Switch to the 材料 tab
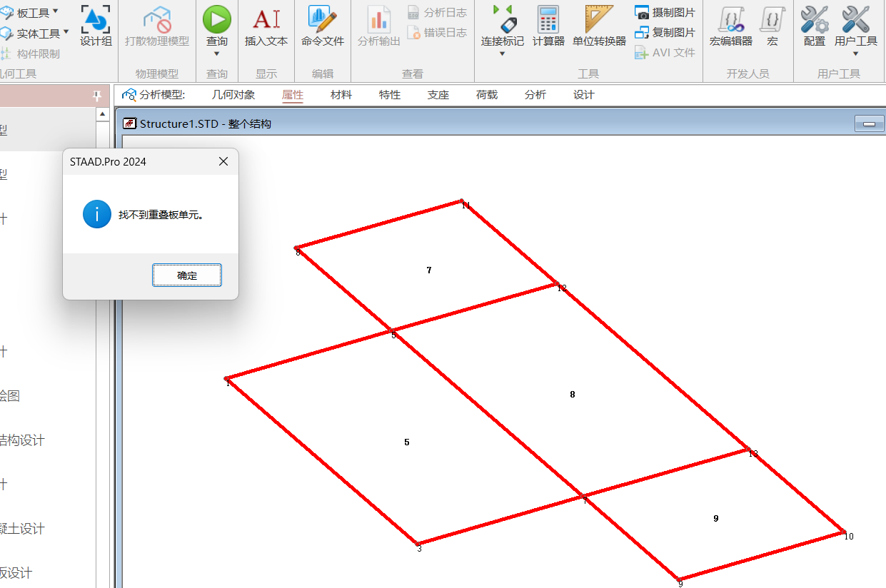886x588 pixels. [341, 95]
